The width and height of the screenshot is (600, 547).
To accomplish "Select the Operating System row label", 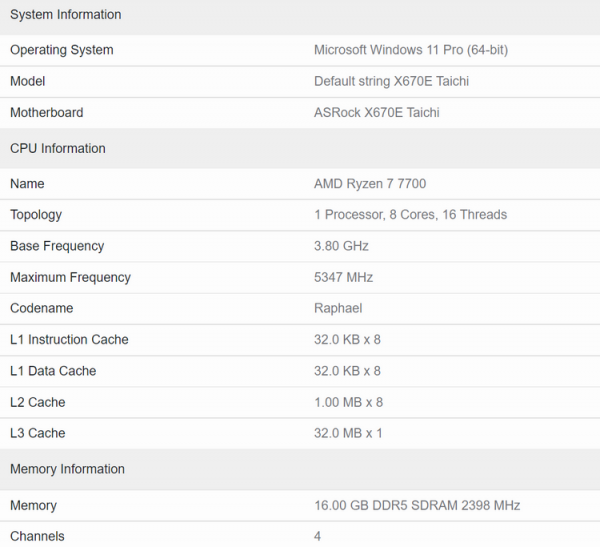I will [61, 50].
